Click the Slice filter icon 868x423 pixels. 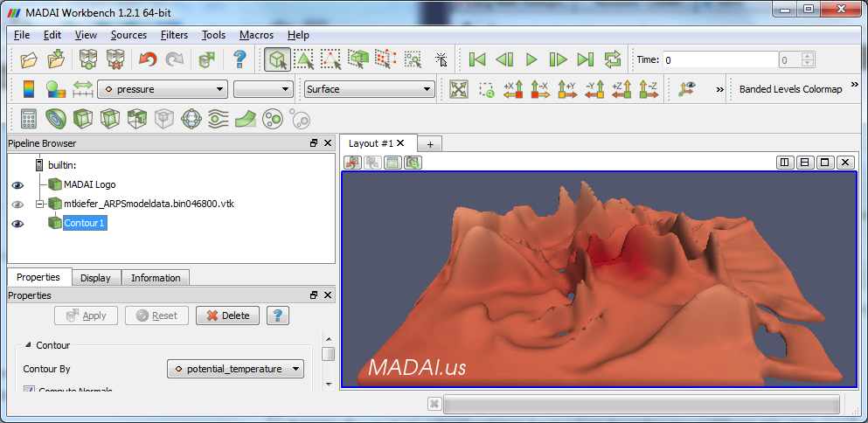[110, 119]
